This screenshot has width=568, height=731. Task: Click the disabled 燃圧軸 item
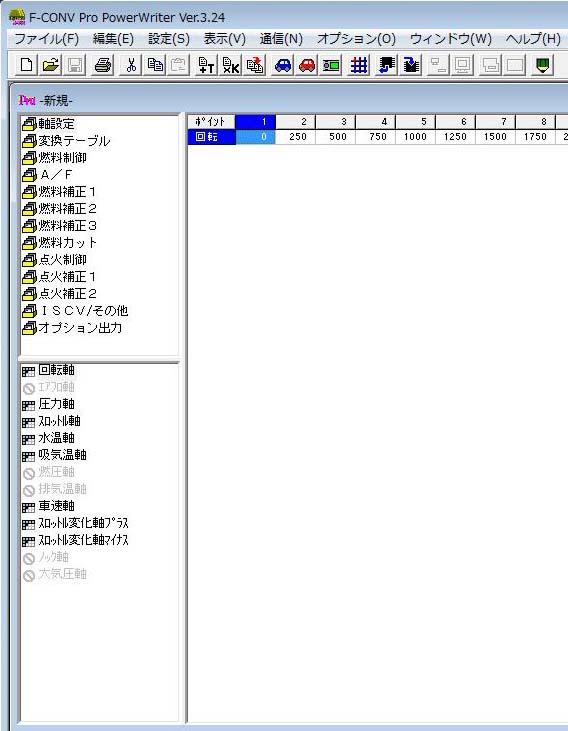(48, 472)
